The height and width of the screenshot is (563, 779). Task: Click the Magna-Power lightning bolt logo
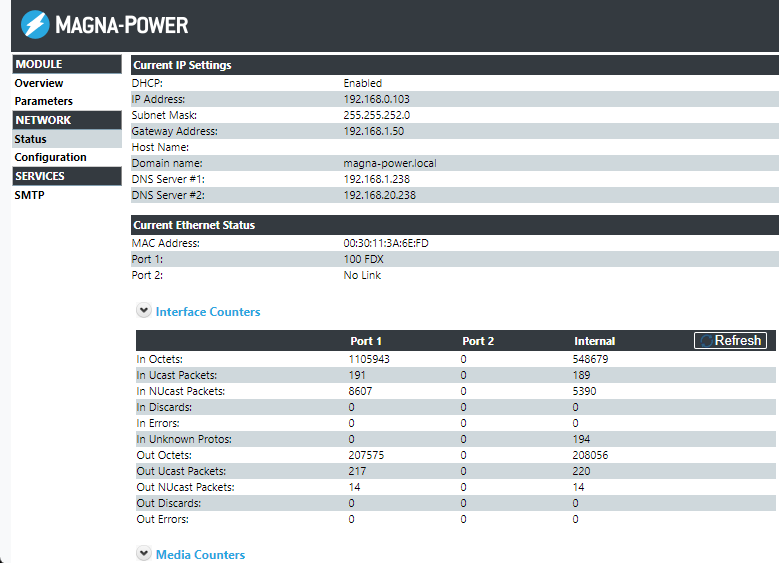click(35, 24)
